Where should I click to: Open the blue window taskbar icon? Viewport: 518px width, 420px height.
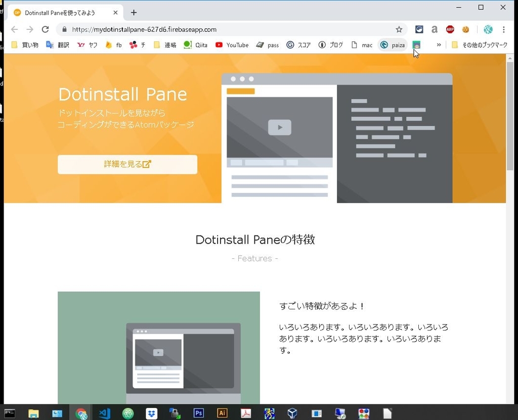tap(317, 413)
